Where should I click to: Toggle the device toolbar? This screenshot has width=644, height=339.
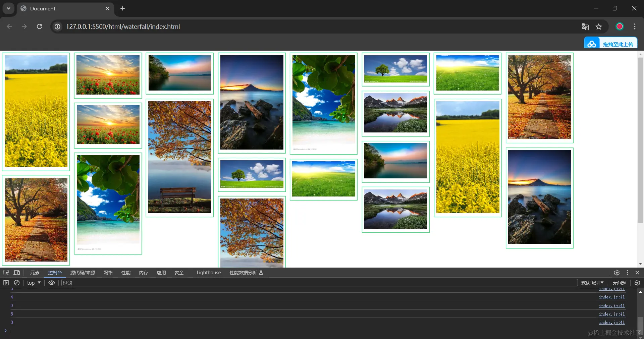click(17, 273)
